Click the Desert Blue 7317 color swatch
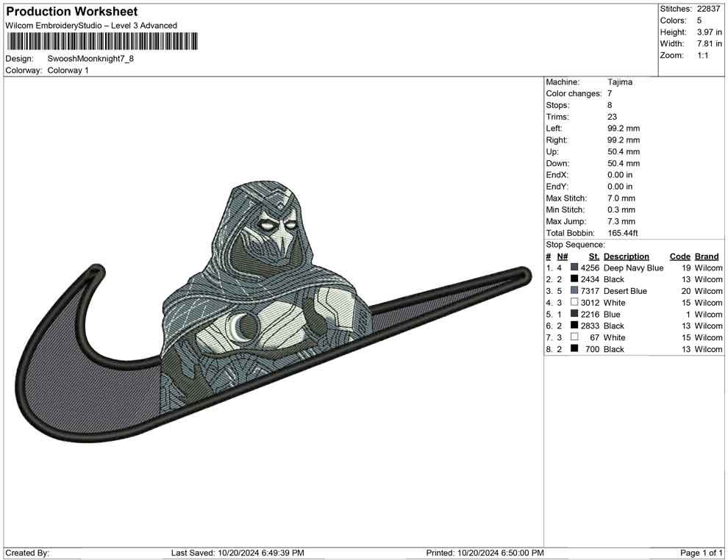728x560 pixels. (574, 290)
